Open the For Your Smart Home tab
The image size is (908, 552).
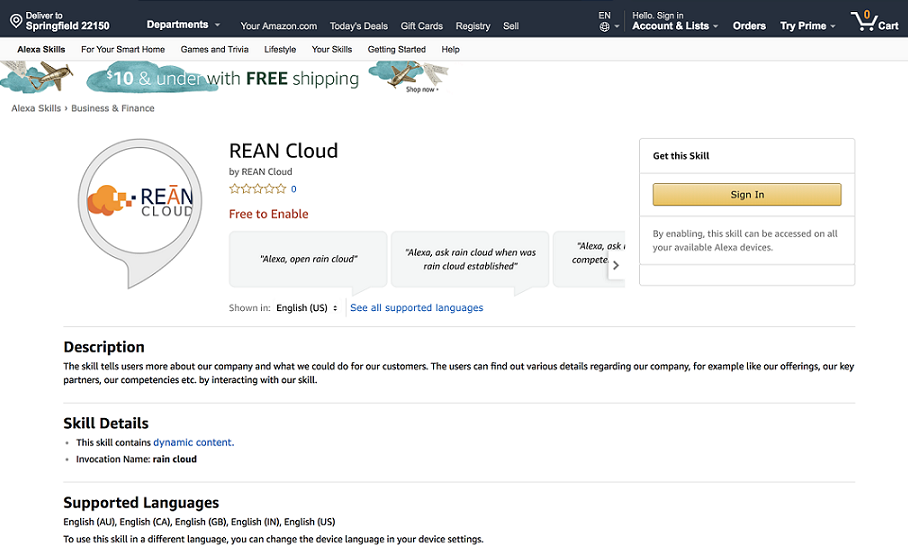(123, 49)
